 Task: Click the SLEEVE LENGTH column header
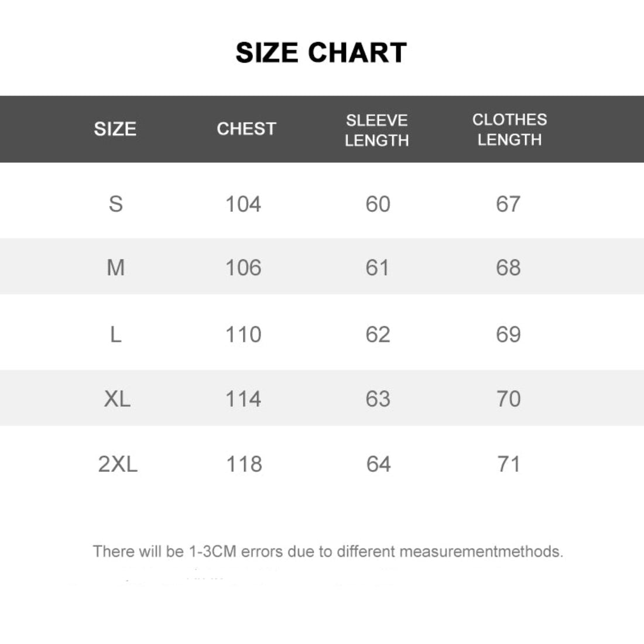point(376,130)
